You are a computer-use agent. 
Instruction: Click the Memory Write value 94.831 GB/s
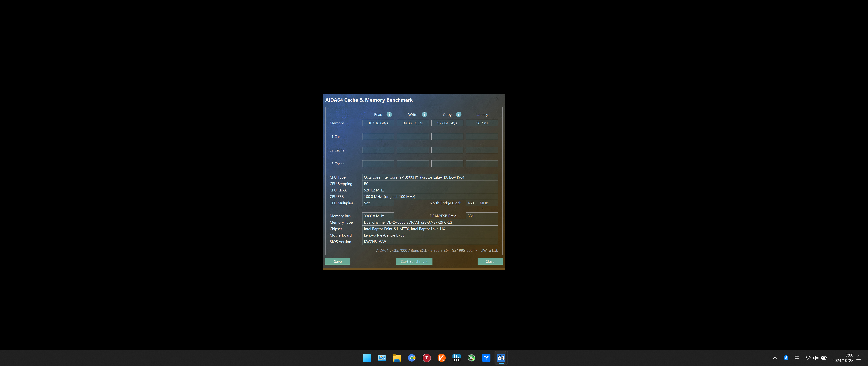pos(412,123)
